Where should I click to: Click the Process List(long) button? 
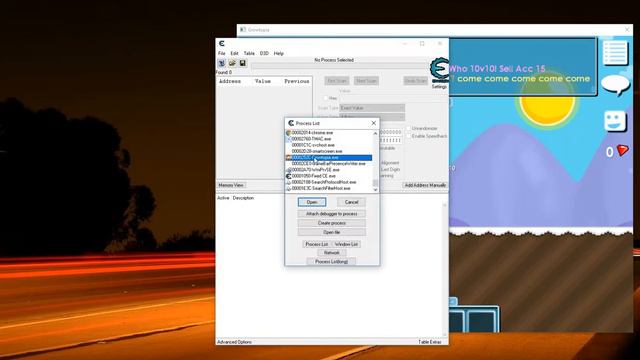coord(331,262)
